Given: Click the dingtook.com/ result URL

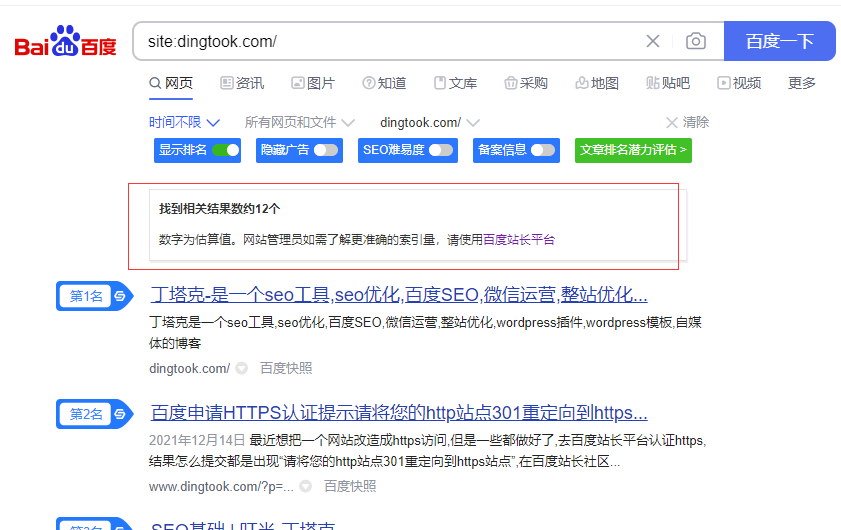Looking at the screenshot, I should pos(189,369).
